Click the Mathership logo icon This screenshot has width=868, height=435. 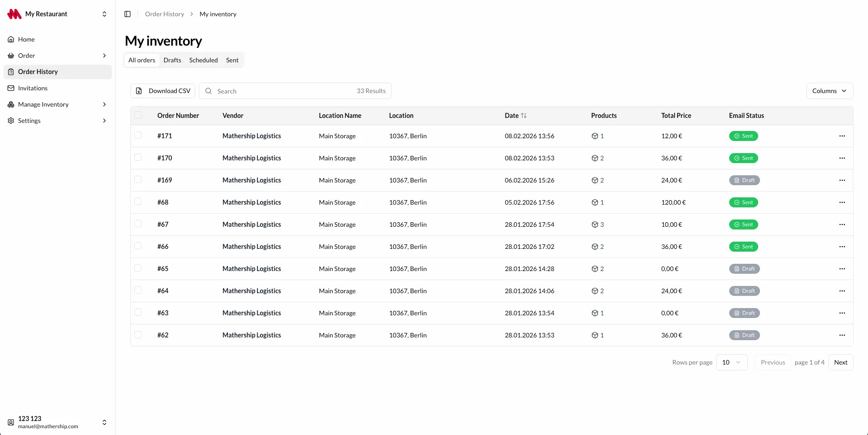14,14
